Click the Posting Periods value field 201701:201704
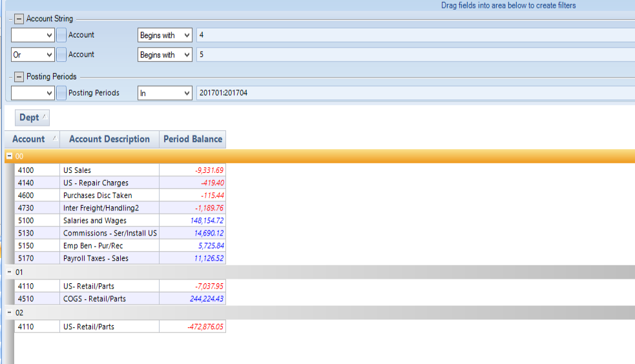Viewport: 635px width, 364px height. 413,93
